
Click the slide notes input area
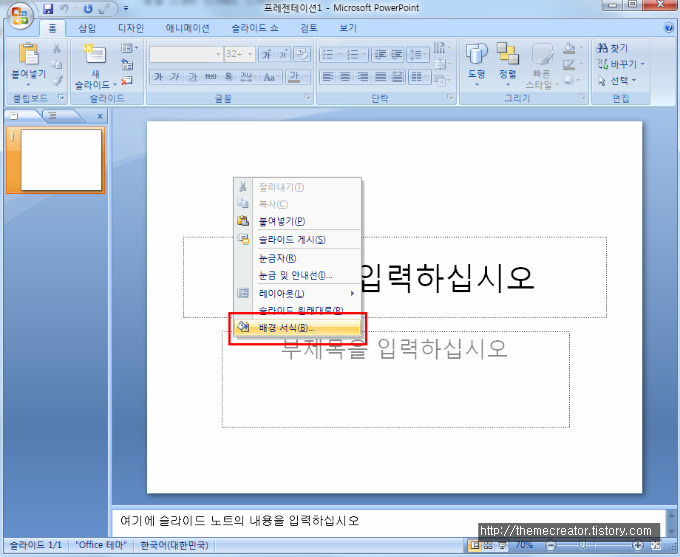[x=388, y=521]
